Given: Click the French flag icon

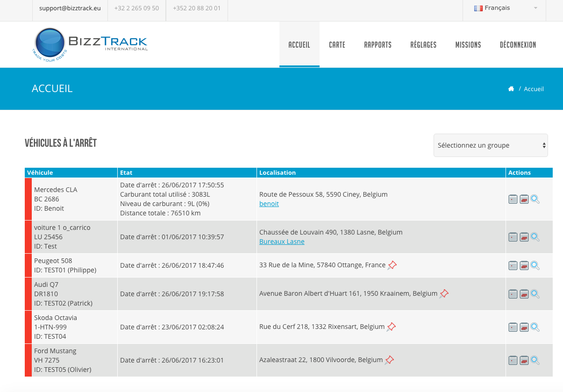Looking at the screenshot, I should tap(478, 8).
